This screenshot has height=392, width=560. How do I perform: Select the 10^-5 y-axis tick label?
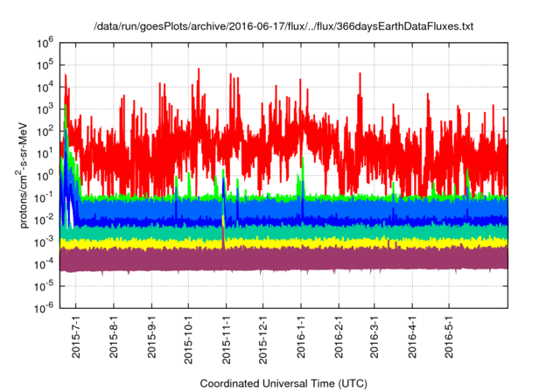tap(44, 287)
